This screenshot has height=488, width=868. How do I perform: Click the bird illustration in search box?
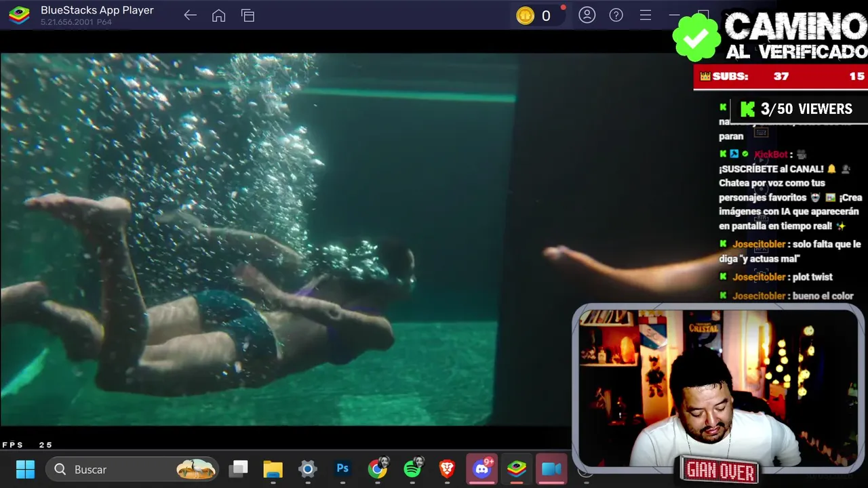click(196, 469)
